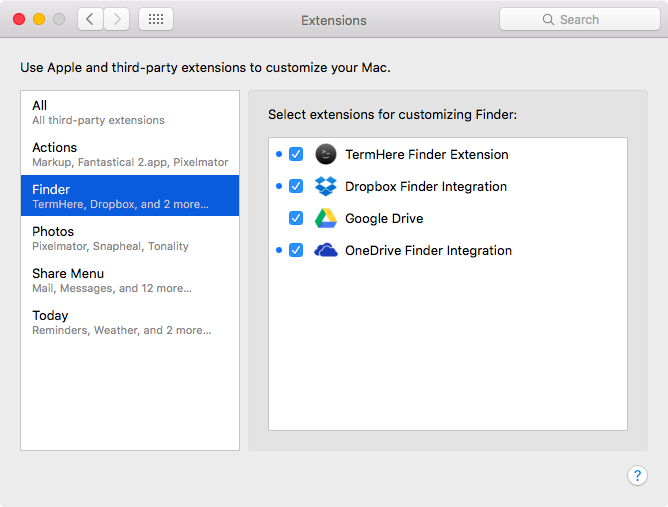The width and height of the screenshot is (668, 507).
Task: Minimize the window with yellow button
Action: [x=39, y=19]
